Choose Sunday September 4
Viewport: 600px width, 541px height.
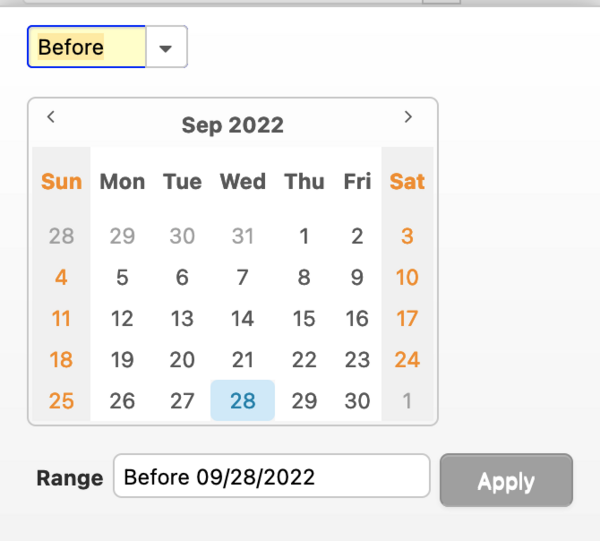(61, 278)
